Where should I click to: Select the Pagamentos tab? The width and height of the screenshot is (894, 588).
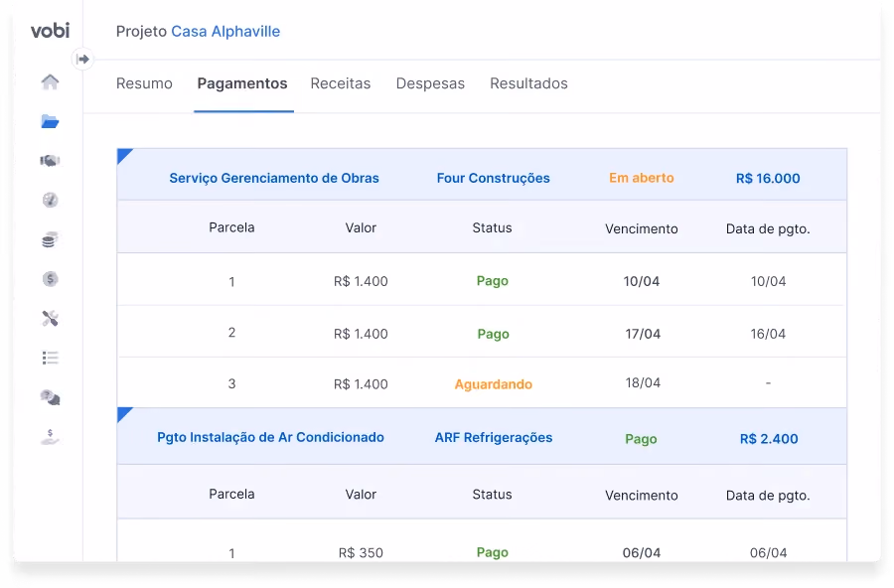click(242, 83)
